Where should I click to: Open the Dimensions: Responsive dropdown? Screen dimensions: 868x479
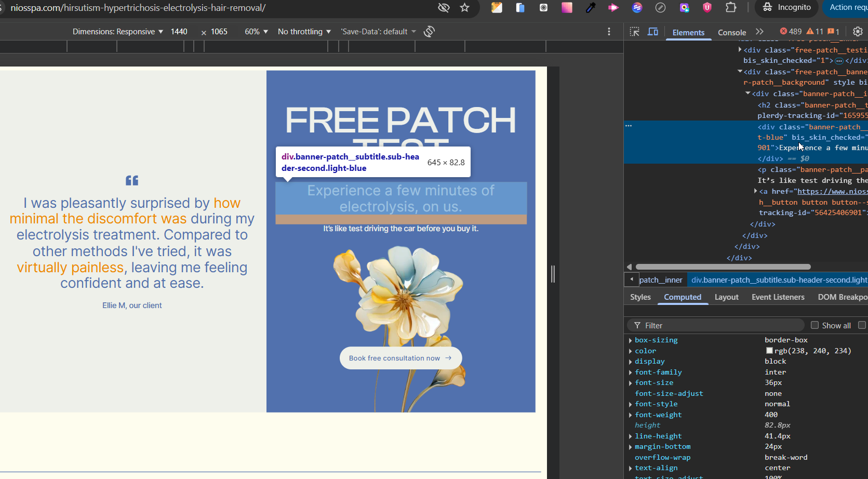coord(118,32)
